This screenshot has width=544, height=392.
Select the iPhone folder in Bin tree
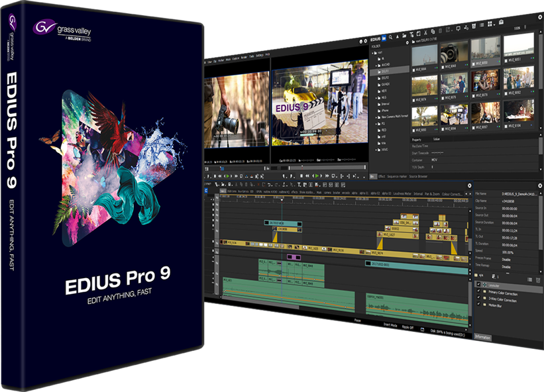click(385, 110)
